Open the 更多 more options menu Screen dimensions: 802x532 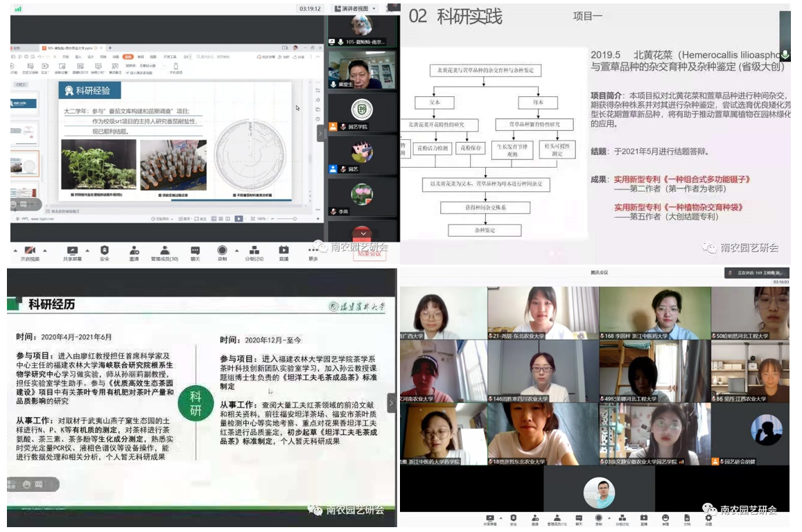click(313, 250)
